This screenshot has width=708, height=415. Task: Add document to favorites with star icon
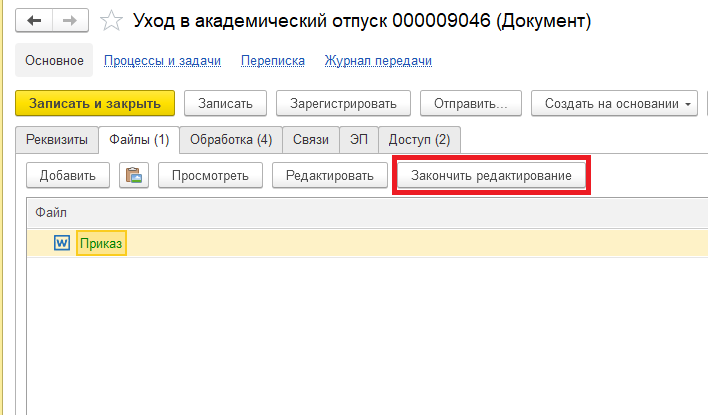113,20
